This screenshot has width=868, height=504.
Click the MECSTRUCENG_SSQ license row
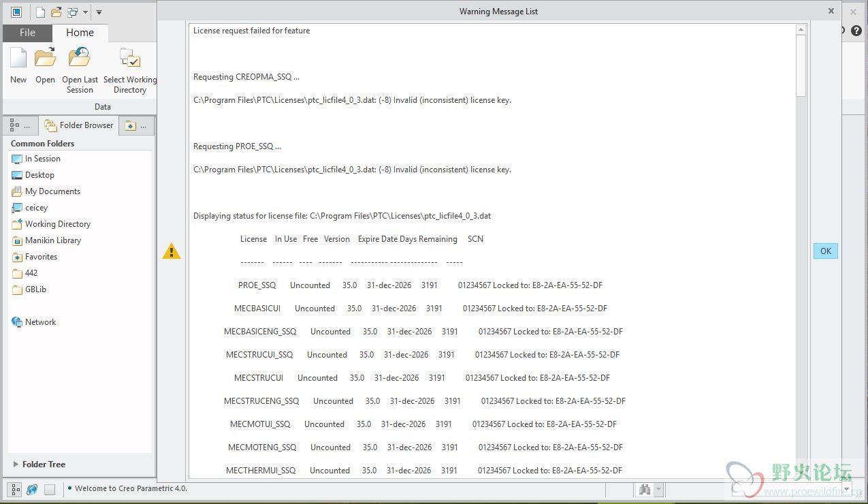(425, 401)
